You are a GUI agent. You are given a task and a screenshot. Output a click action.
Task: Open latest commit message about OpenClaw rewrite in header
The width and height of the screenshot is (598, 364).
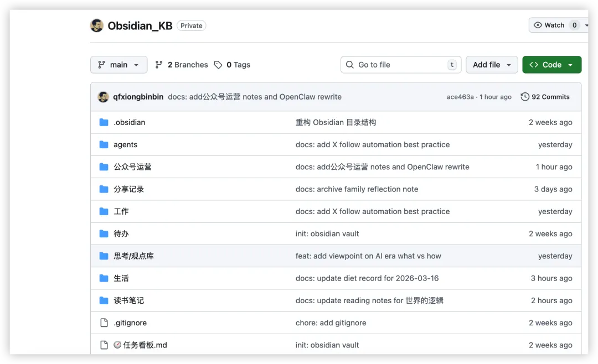255,97
